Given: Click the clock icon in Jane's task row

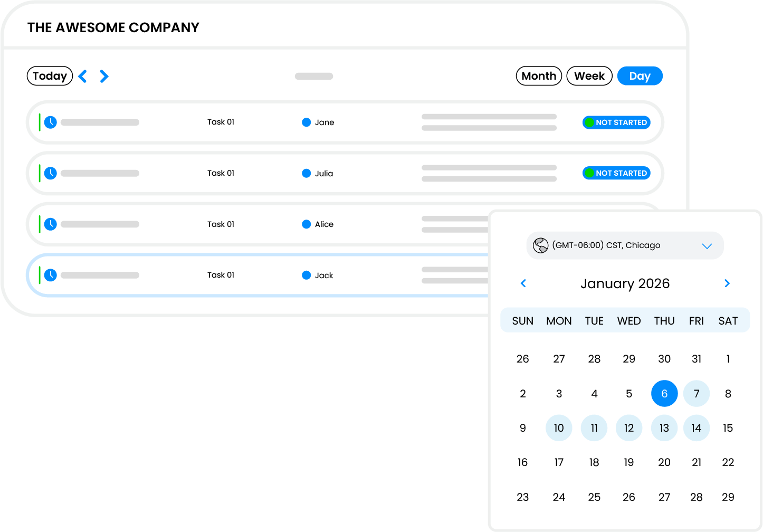Looking at the screenshot, I should (x=51, y=122).
